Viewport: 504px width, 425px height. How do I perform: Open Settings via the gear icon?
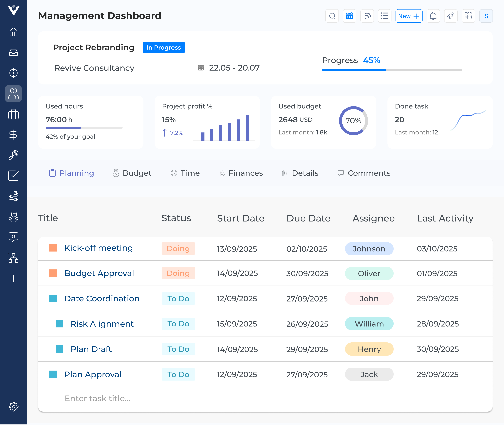point(14,407)
